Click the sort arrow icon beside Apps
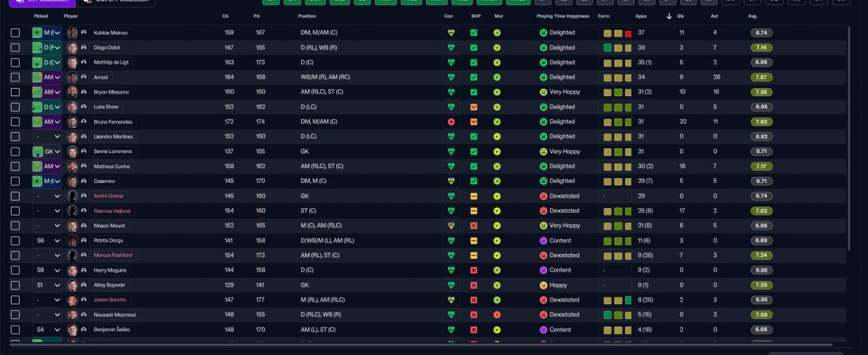Screen dimensions: 868x355 [670, 16]
